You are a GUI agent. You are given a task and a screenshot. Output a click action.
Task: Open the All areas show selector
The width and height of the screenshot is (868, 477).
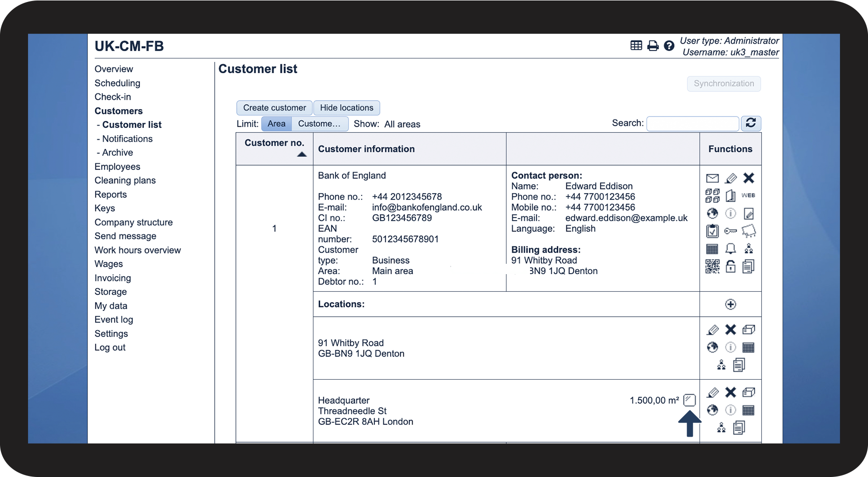pos(402,124)
